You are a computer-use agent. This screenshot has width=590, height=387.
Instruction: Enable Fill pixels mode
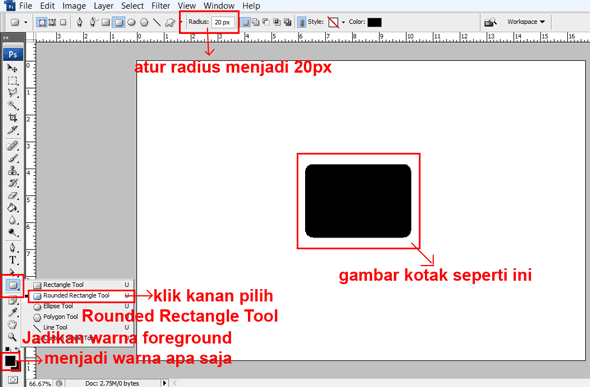point(63,22)
